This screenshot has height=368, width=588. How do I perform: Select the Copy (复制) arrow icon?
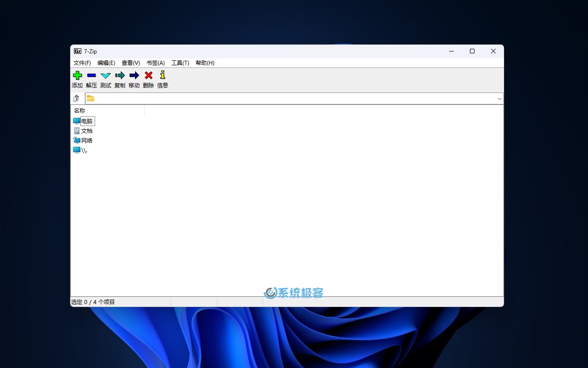pyautogui.click(x=120, y=75)
